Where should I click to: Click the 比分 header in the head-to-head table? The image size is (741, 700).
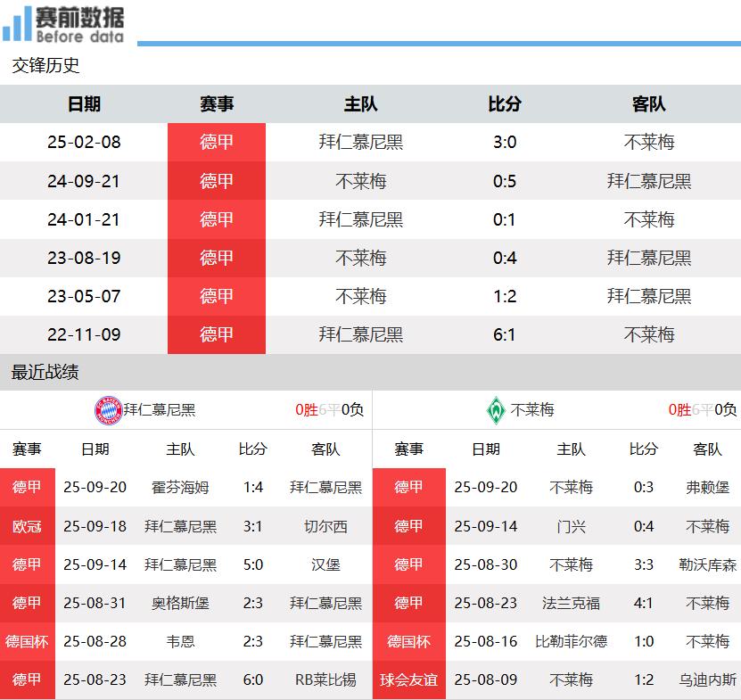(x=504, y=104)
